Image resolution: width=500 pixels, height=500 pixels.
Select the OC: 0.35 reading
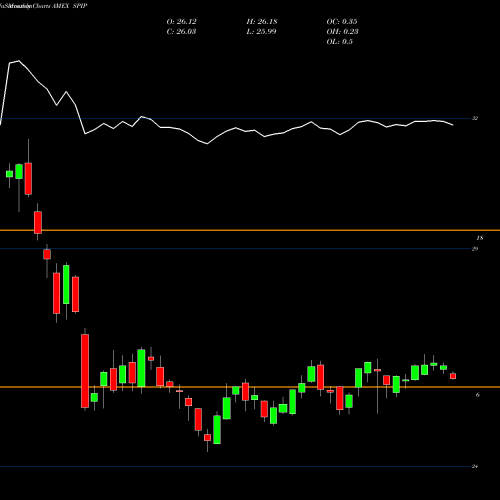342,22
